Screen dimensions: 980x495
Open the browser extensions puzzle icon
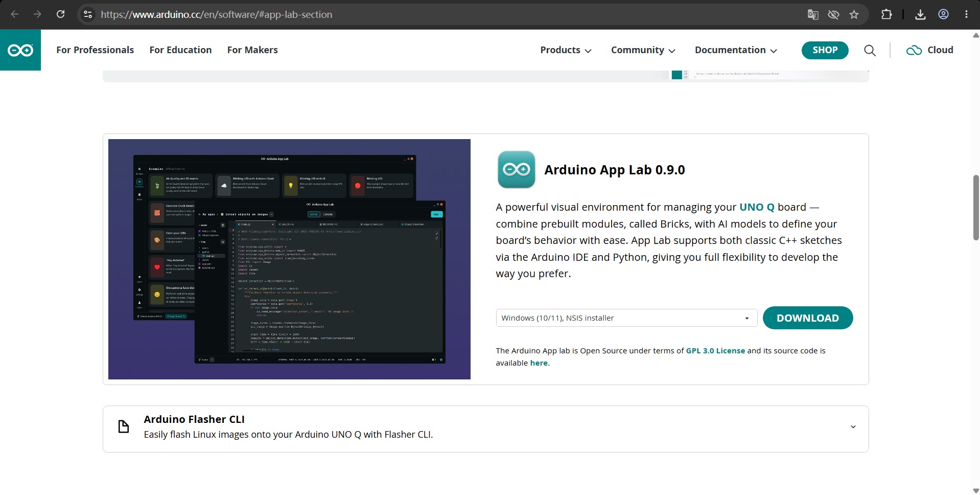coord(886,14)
